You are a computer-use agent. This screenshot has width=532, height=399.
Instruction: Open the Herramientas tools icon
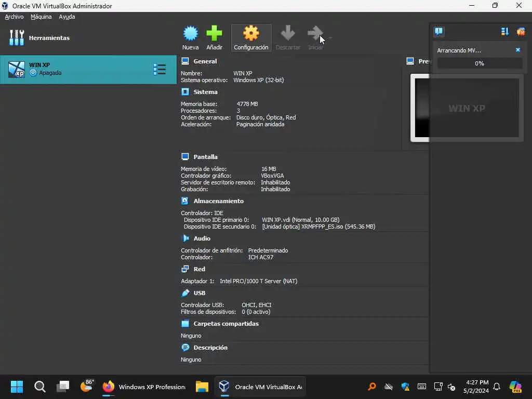tap(17, 37)
